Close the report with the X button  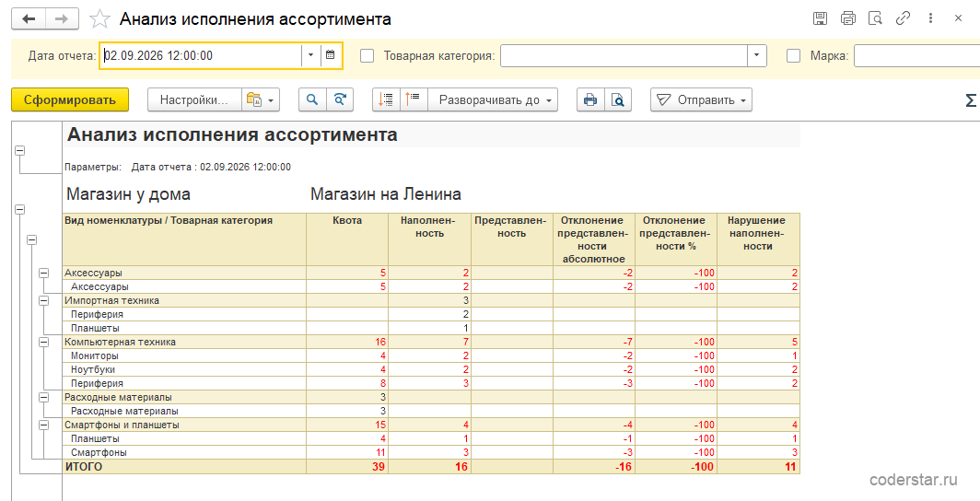(958, 18)
